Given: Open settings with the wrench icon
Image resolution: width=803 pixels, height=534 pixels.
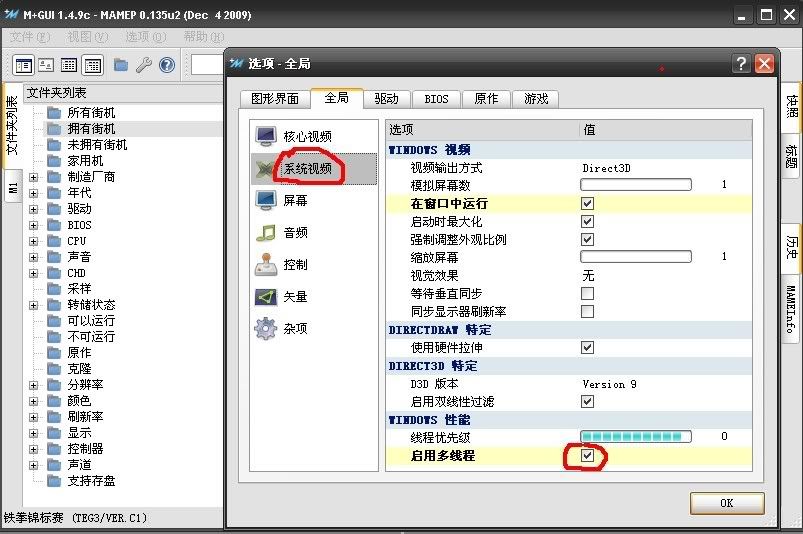Looking at the screenshot, I should 144,65.
